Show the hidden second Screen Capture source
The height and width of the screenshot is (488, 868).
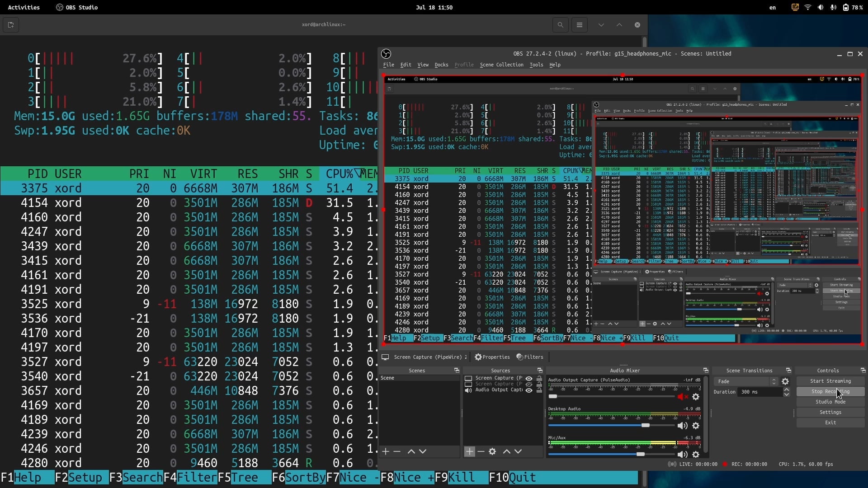(x=529, y=385)
